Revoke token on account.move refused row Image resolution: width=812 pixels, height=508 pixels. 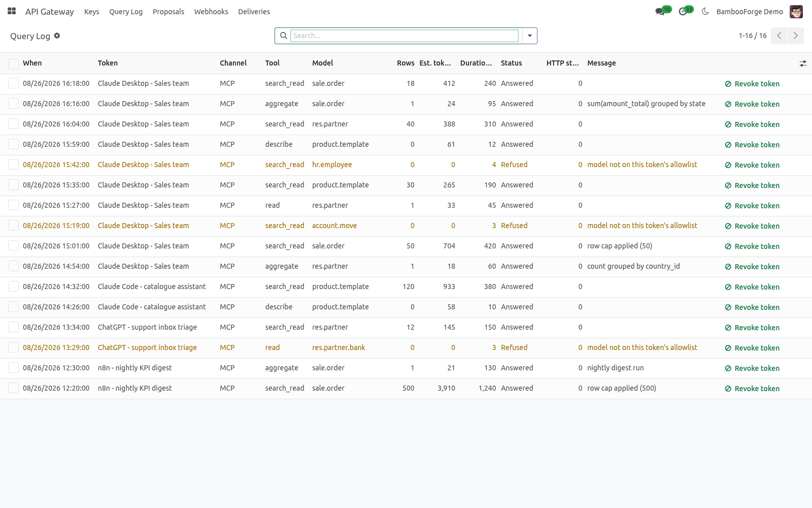752,226
